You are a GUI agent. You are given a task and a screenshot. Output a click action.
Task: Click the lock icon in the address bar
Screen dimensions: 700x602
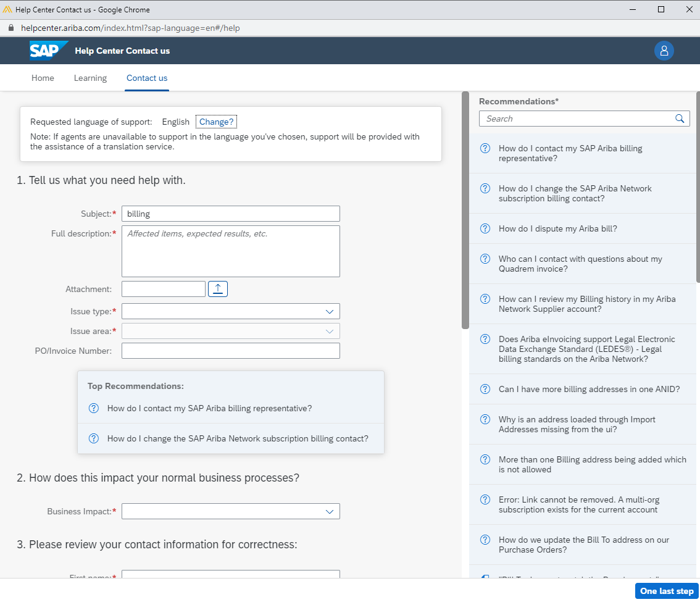pyautogui.click(x=11, y=28)
